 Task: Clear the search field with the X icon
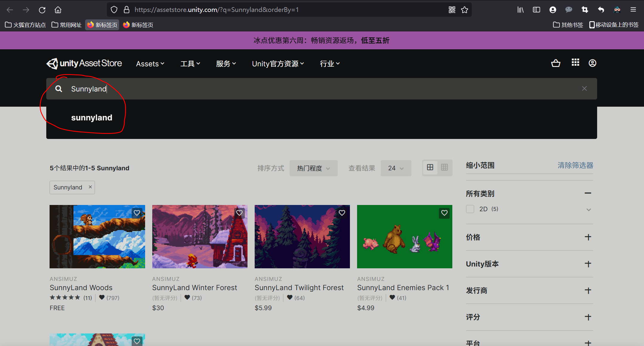tap(584, 88)
